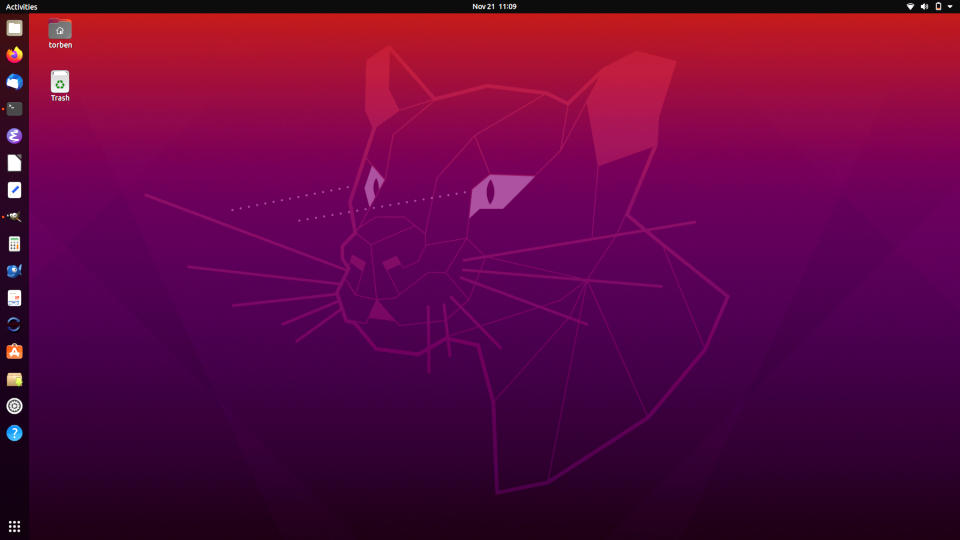Open Thunderbird mail from the dock
This screenshot has height=540, width=960.
pos(14,82)
